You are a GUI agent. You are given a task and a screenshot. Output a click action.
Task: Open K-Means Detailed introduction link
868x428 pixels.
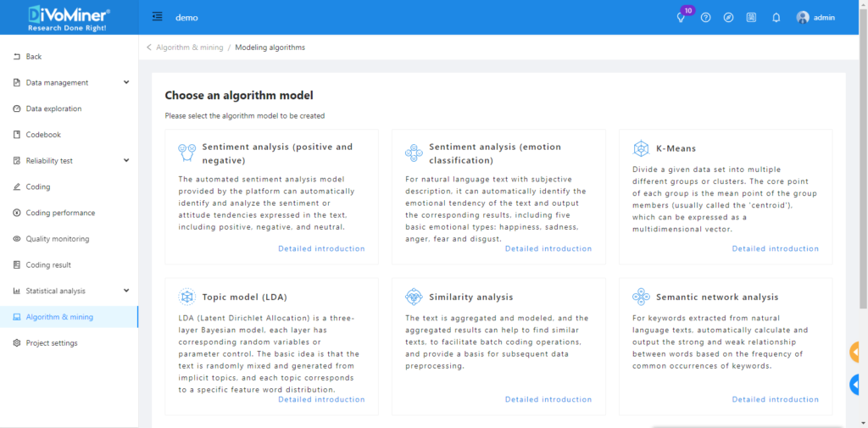coord(775,248)
